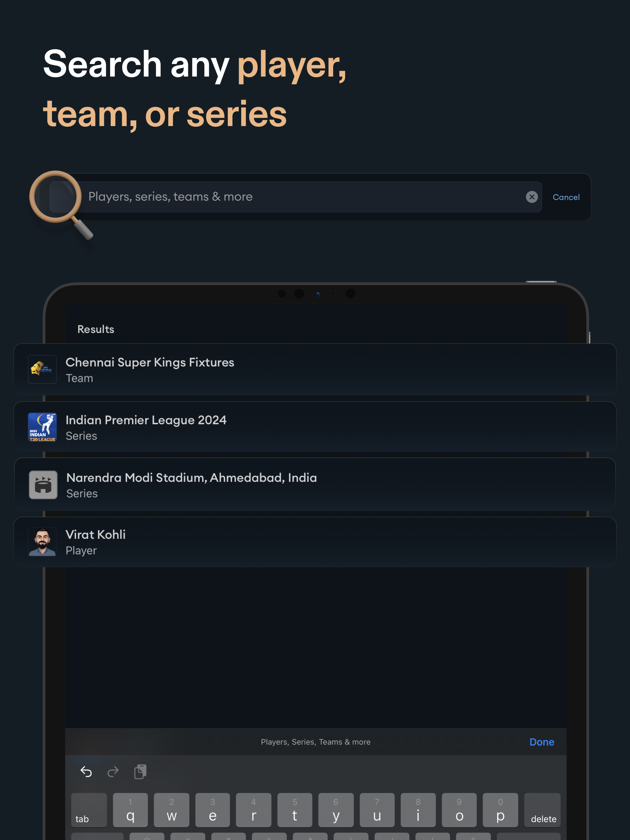Tap the delete key on keyboard
Image resolution: width=630 pixels, height=840 pixels.
pos(542,810)
